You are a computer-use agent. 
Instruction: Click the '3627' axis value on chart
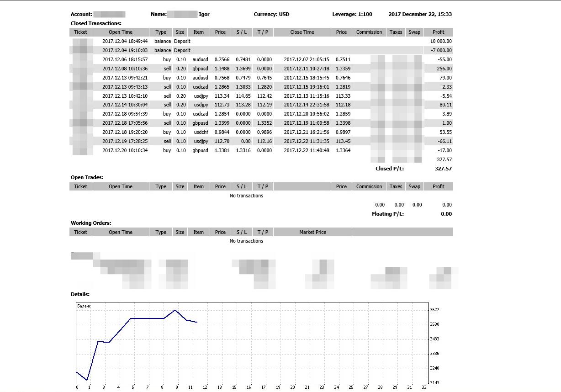coord(434,310)
